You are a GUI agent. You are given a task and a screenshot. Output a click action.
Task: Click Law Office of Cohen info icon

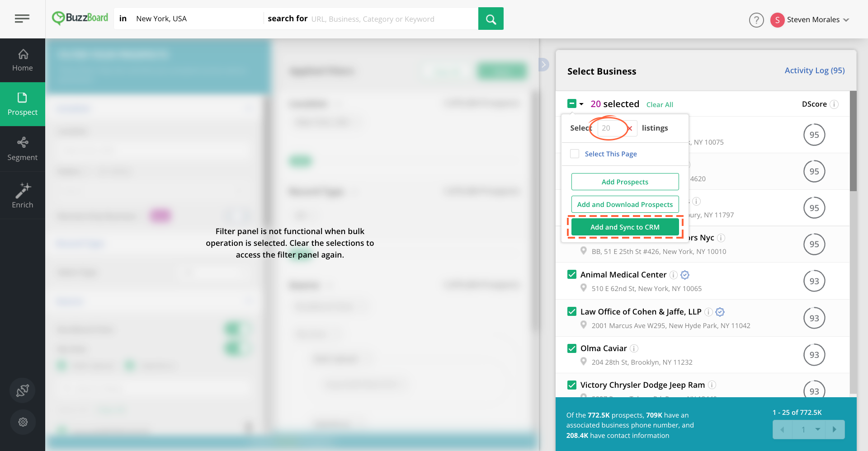[x=709, y=312]
